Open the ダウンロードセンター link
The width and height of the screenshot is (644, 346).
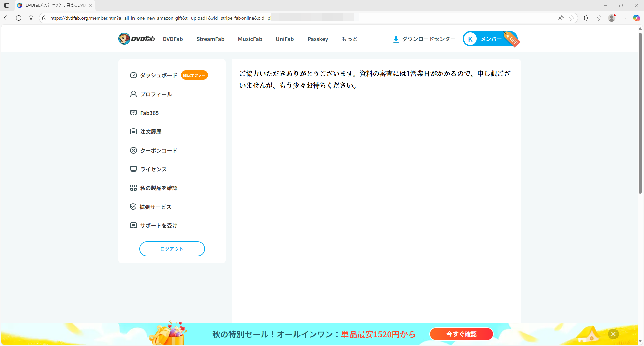(424, 39)
